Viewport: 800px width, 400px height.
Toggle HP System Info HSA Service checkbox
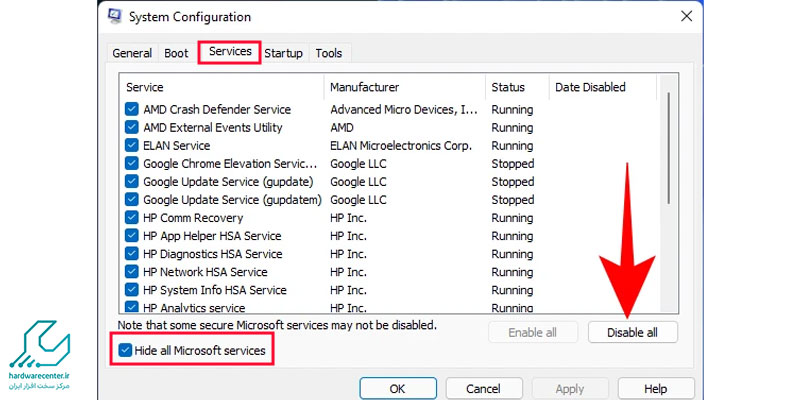click(132, 290)
